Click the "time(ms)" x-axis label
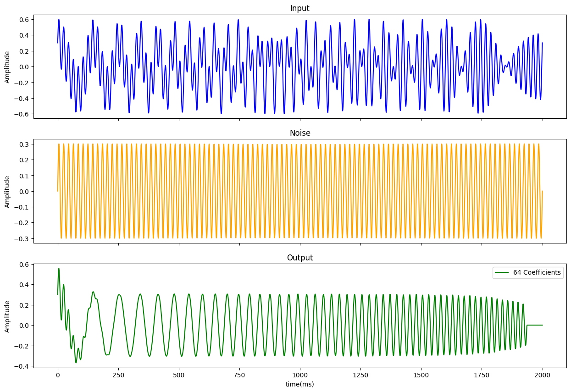 click(x=299, y=384)
